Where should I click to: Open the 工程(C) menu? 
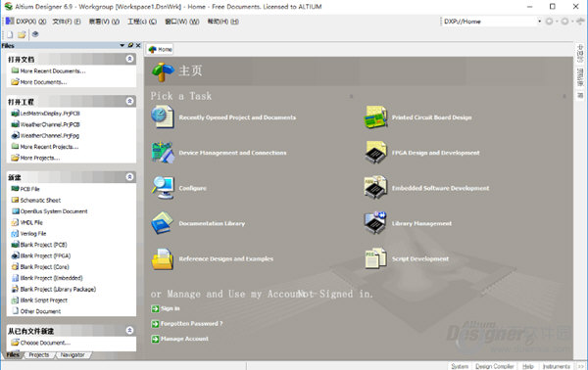142,22
